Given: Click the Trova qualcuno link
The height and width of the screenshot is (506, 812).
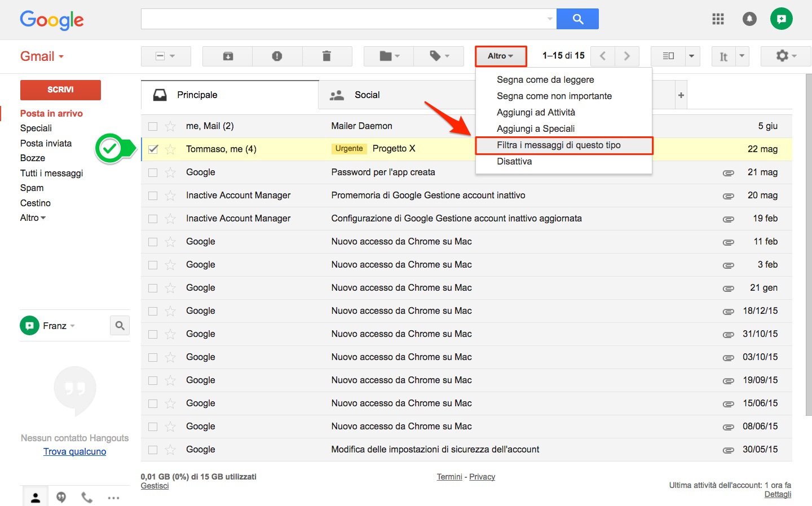Looking at the screenshot, I should (74, 451).
